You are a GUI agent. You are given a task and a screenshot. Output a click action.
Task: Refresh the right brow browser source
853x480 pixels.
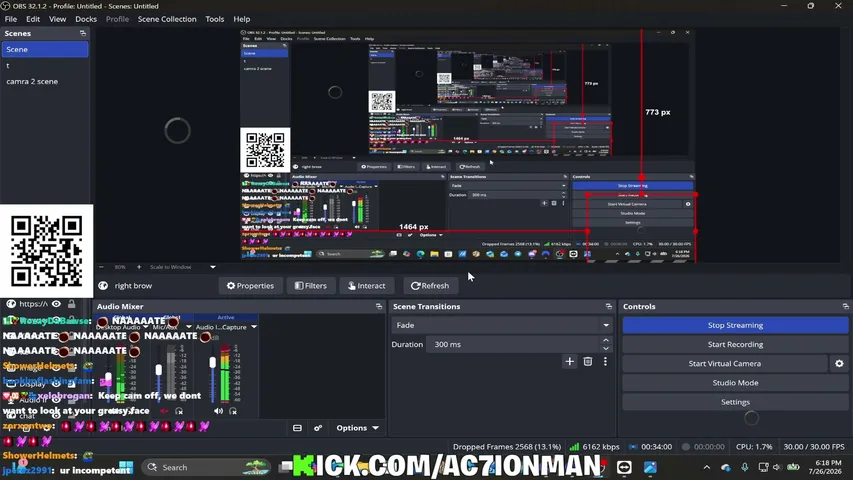point(430,286)
